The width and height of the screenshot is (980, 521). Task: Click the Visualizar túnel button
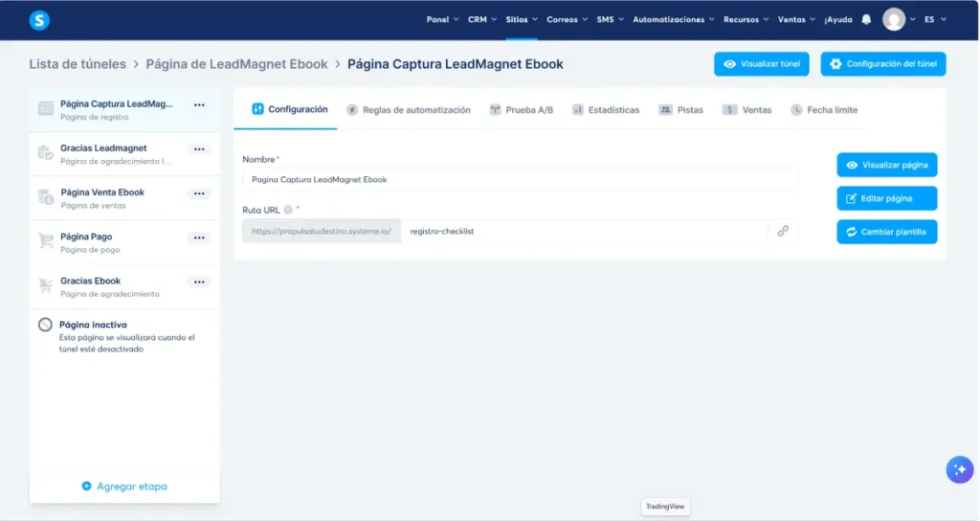(761, 64)
